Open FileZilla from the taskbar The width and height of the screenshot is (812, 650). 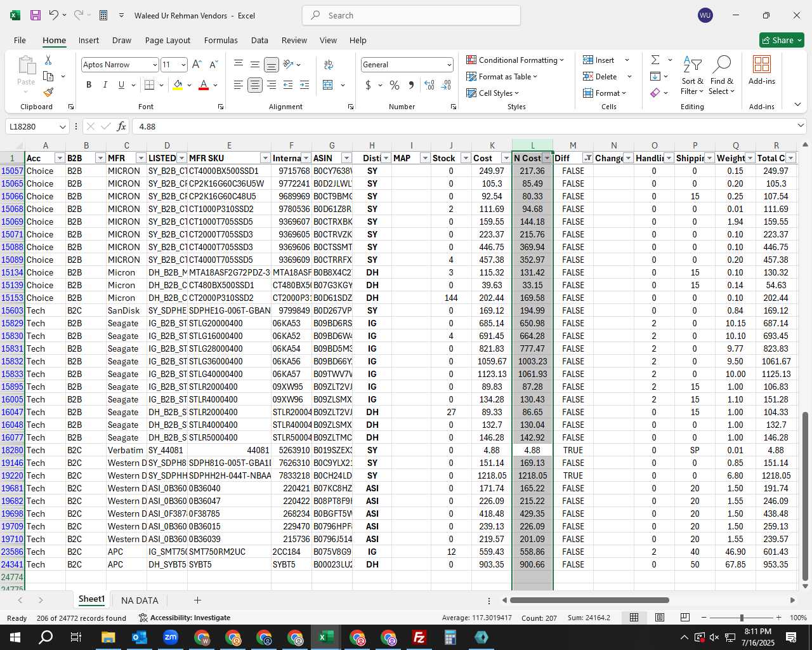point(419,637)
